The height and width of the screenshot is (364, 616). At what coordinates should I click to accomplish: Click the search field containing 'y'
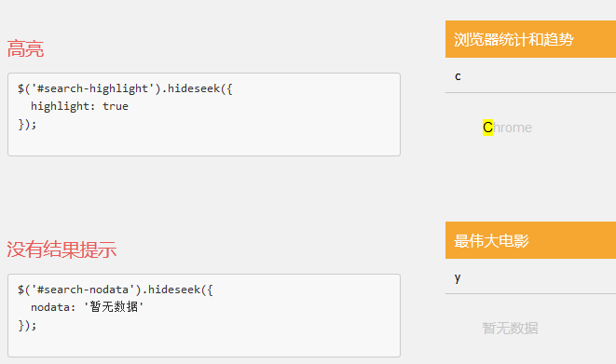coord(530,276)
